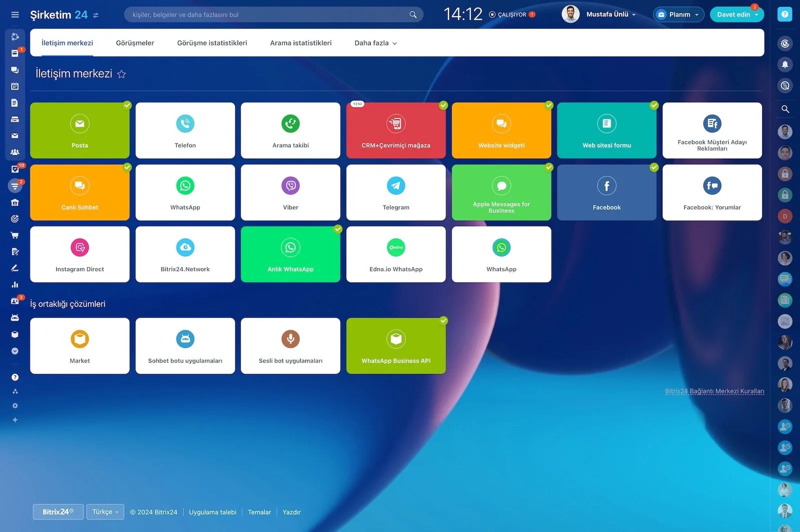Open the Uygulama talebi link
This screenshot has width=800, height=532.
coord(212,512)
